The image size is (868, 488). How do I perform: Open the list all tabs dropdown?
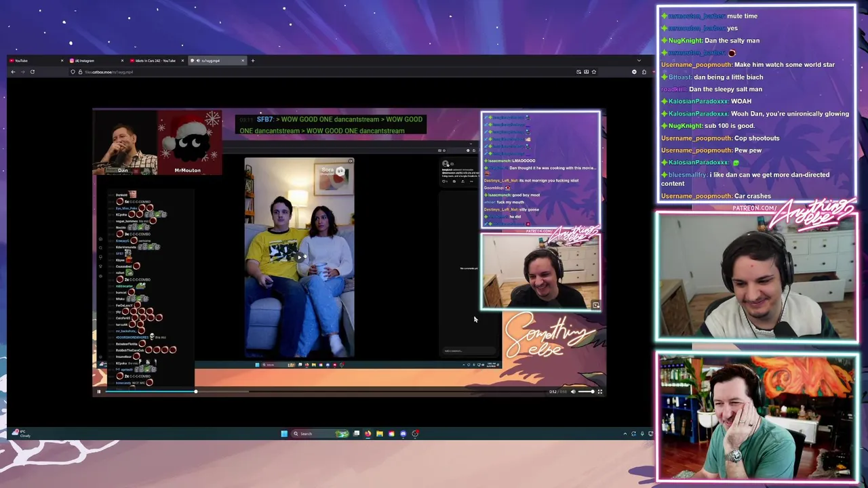click(x=638, y=60)
